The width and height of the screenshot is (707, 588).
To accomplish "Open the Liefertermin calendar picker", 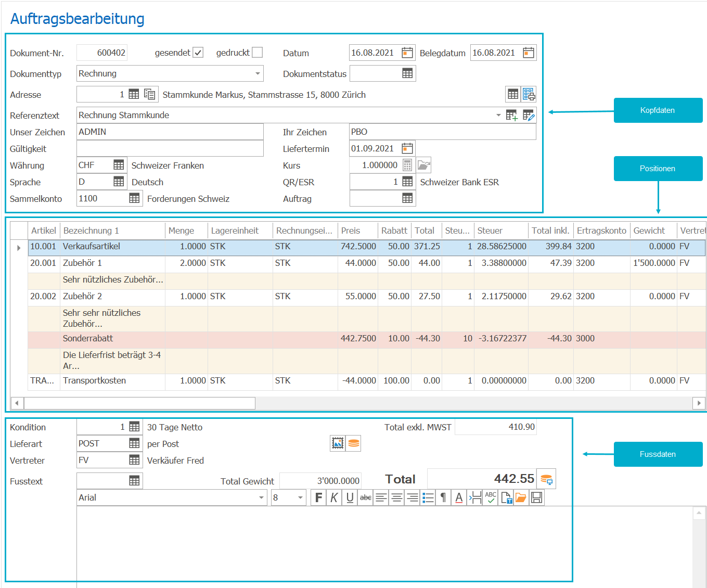I will 407,148.
